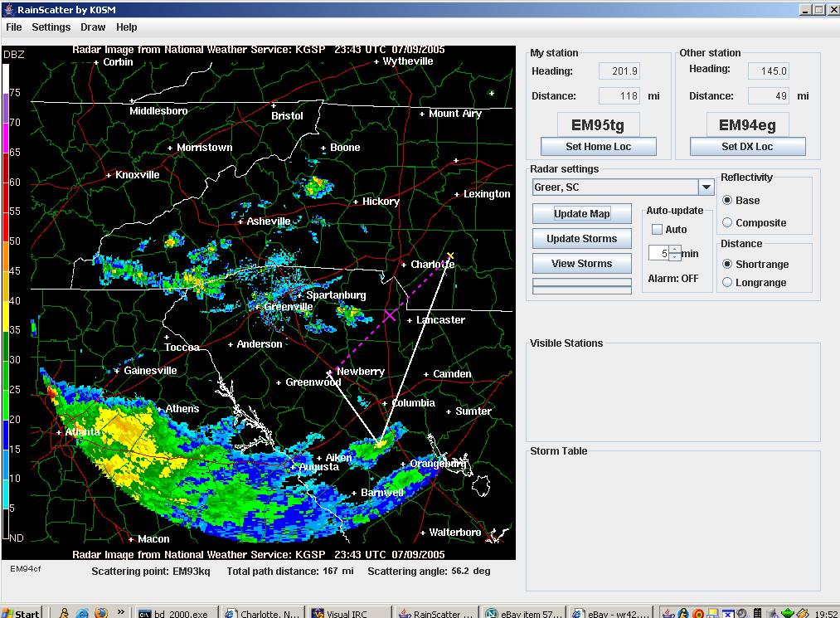Image resolution: width=840 pixels, height=618 pixels.
Task: Expand the quick launch overflow chevron
Action: coord(122,611)
